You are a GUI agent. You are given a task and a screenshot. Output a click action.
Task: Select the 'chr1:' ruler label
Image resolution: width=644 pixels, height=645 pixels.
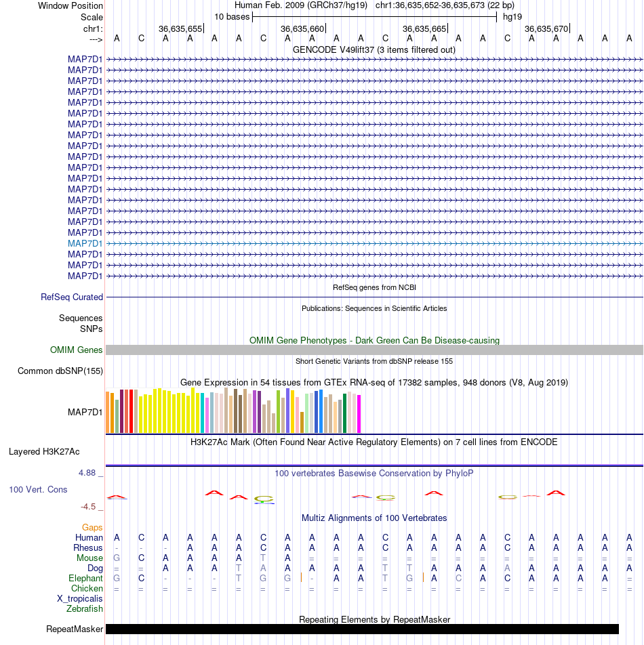click(x=93, y=28)
